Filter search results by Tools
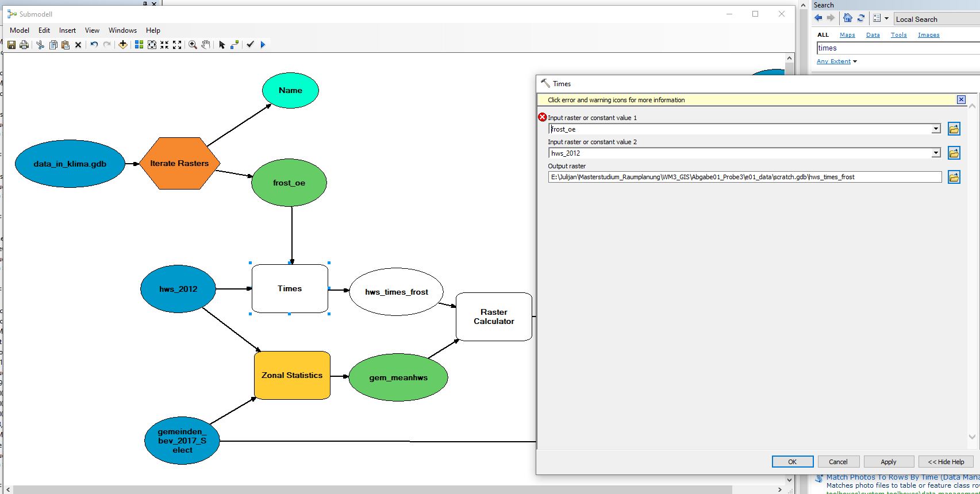 click(x=899, y=35)
